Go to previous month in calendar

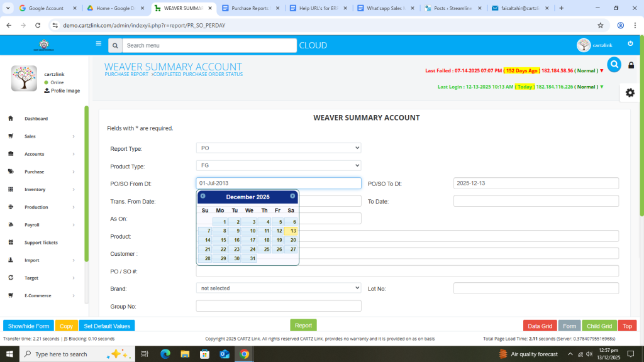pos(203,196)
